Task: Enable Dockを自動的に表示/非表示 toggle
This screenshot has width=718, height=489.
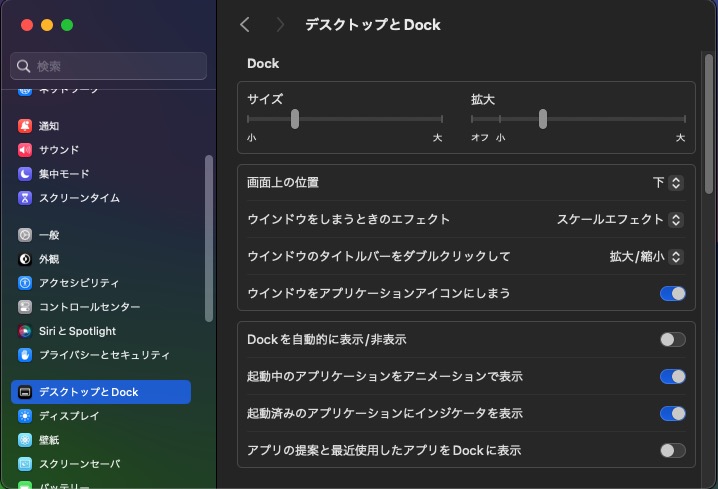Action: coord(672,340)
